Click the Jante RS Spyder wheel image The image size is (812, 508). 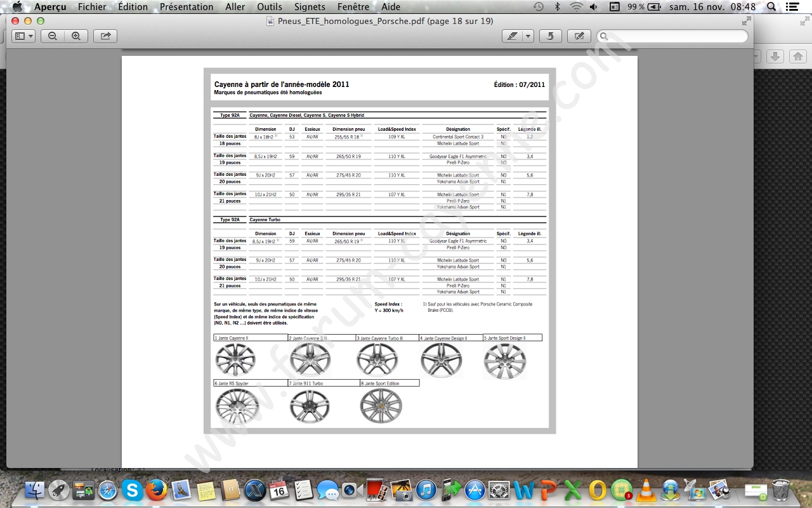[x=237, y=406]
